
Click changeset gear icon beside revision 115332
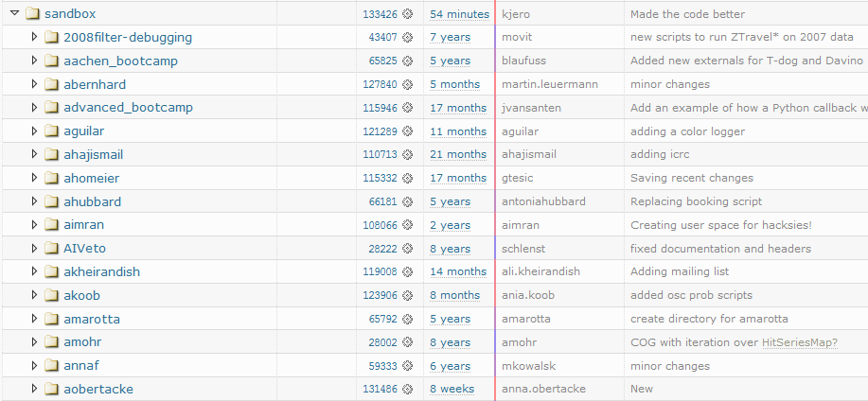tap(408, 178)
